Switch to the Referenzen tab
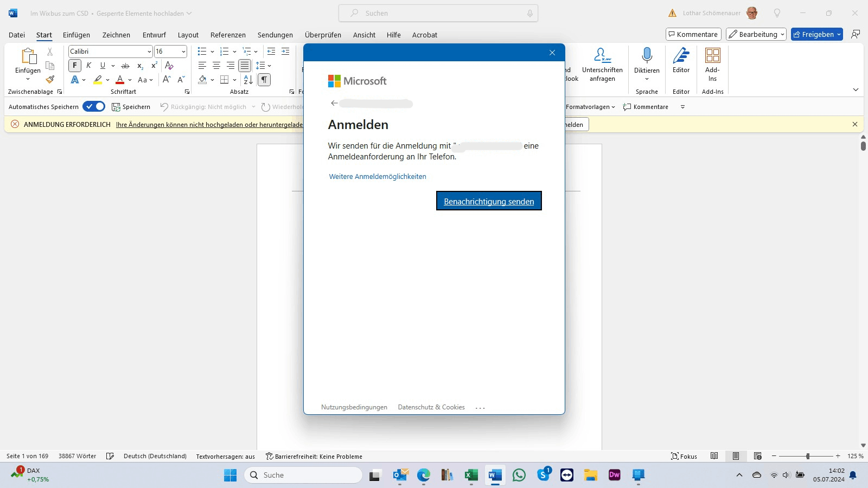Viewport: 868px width, 488px height. pos(228,35)
